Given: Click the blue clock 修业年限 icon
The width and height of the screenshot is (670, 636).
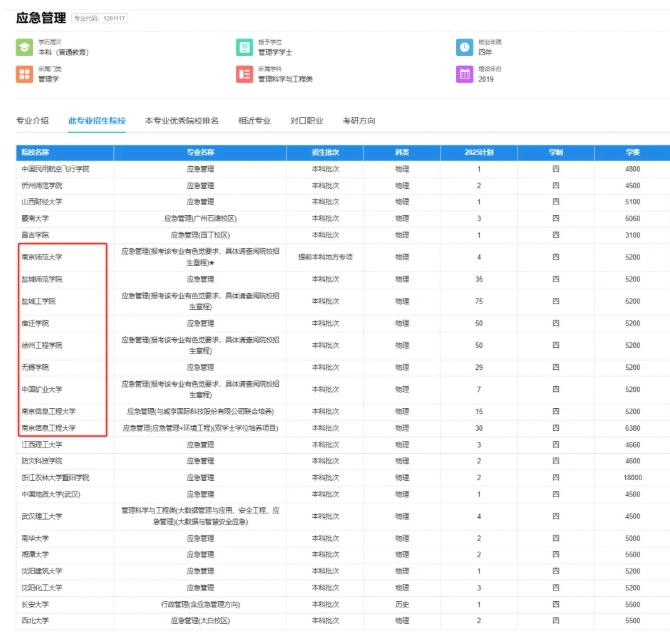Looking at the screenshot, I should tap(464, 47).
